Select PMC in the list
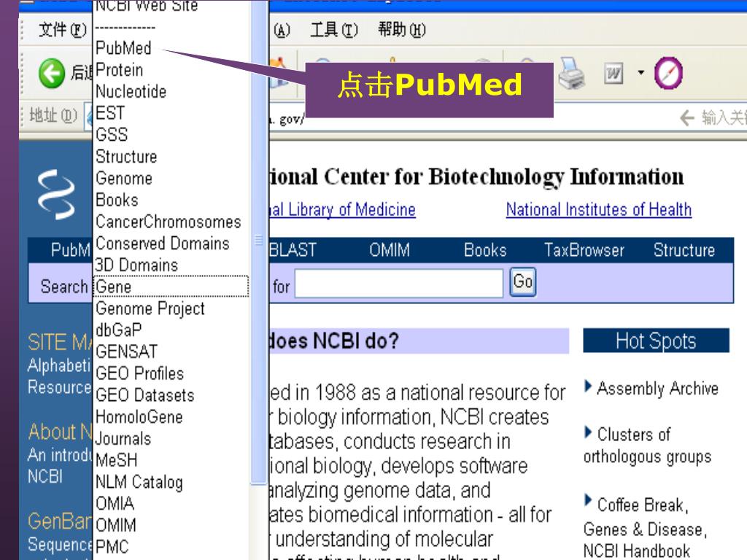The width and height of the screenshot is (747, 560). [112, 547]
